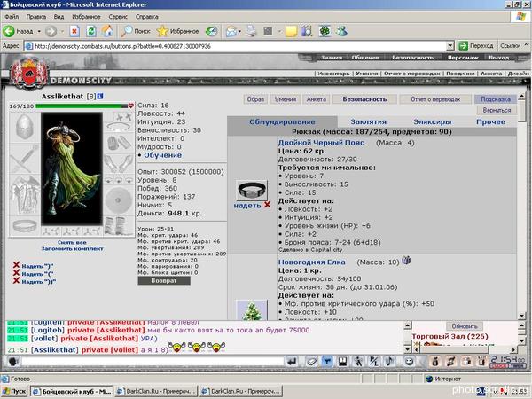Switch to the Эликсиры tab
The width and height of the screenshot is (532, 399).
point(433,121)
